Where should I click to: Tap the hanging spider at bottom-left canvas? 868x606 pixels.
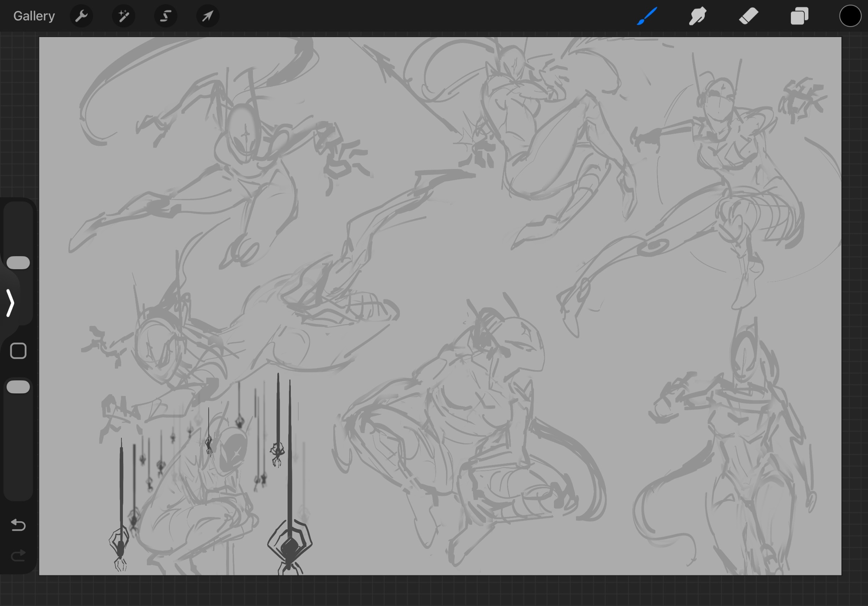tap(120, 547)
